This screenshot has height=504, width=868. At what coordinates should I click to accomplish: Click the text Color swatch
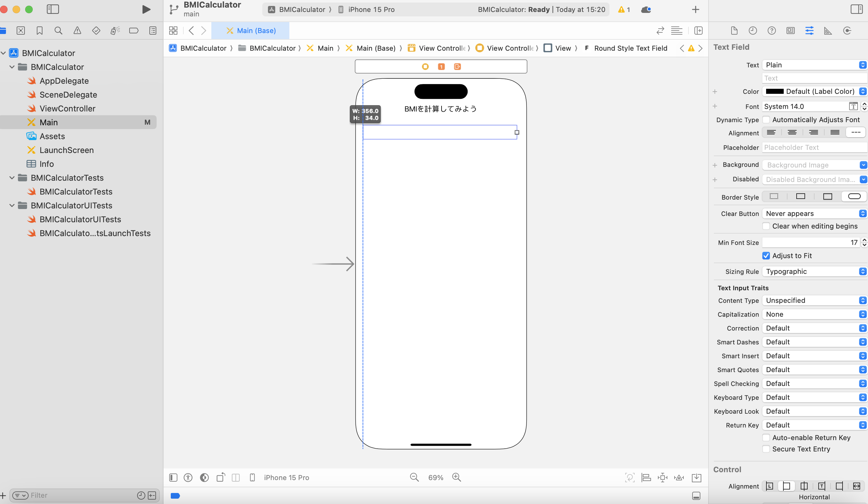(x=775, y=91)
